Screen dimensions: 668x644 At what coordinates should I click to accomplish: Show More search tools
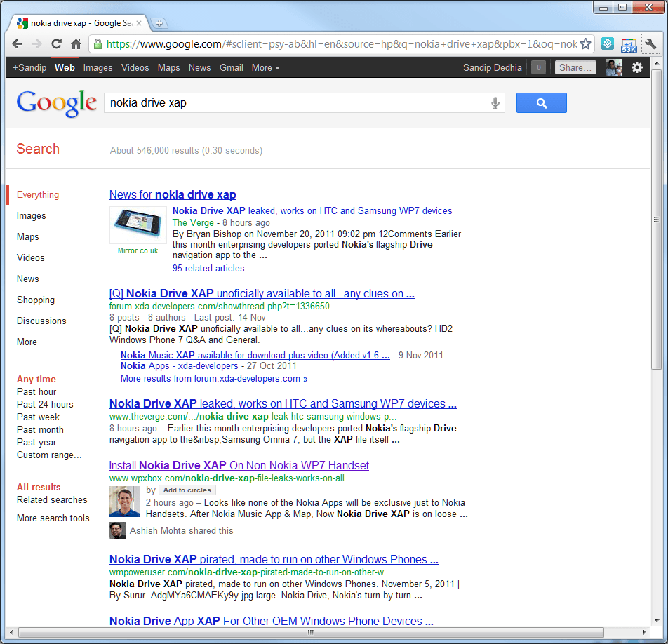click(x=53, y=518)
